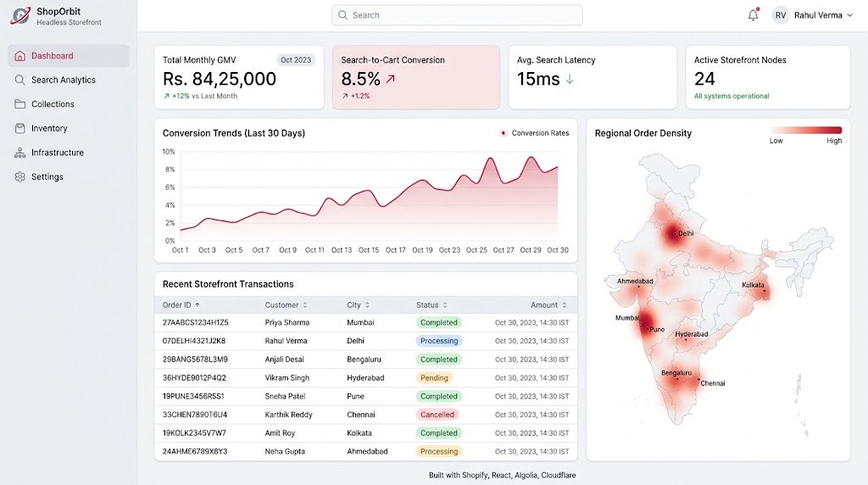Click the Kolkata marker on map
Screen dimensions: 868x485
click(764, 291)
